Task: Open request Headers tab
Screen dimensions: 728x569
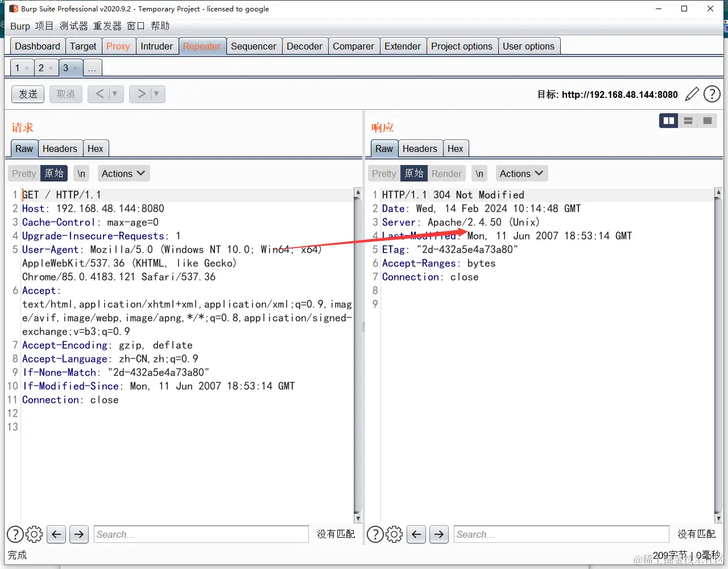Action: (60, 149)
